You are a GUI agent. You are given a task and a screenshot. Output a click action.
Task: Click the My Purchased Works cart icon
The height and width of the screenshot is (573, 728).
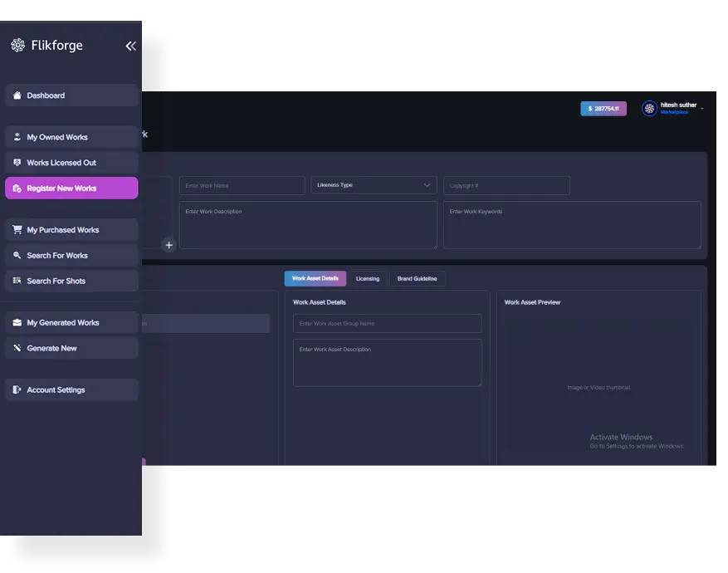17,230
